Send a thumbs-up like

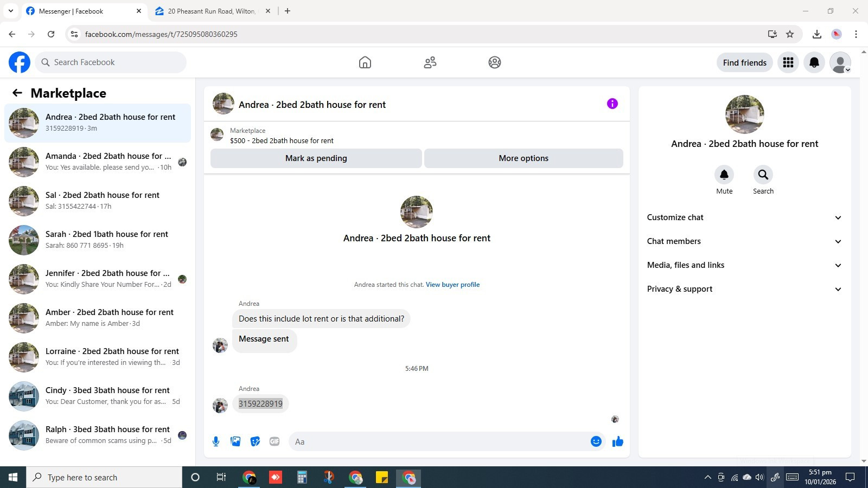tap(618, 441)
